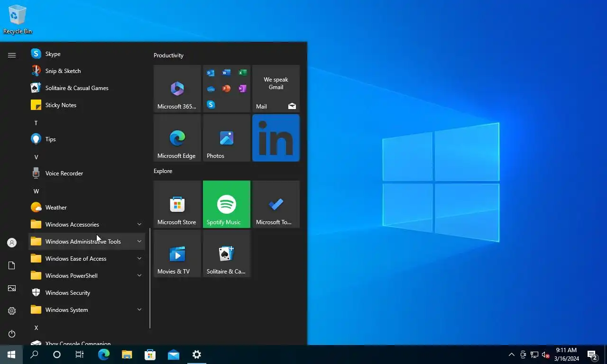This screenshot has width=607, height=364.
Task: Expand Windows Ease of Access folder
Action: pyautogui.click(x=87, y=259)
